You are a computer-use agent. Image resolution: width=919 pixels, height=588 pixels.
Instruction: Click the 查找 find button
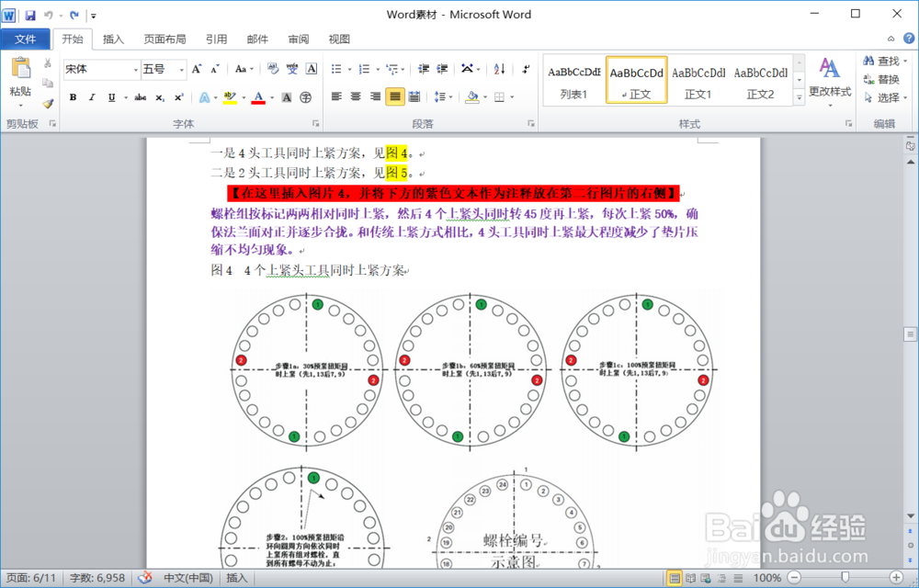point(884,61)
